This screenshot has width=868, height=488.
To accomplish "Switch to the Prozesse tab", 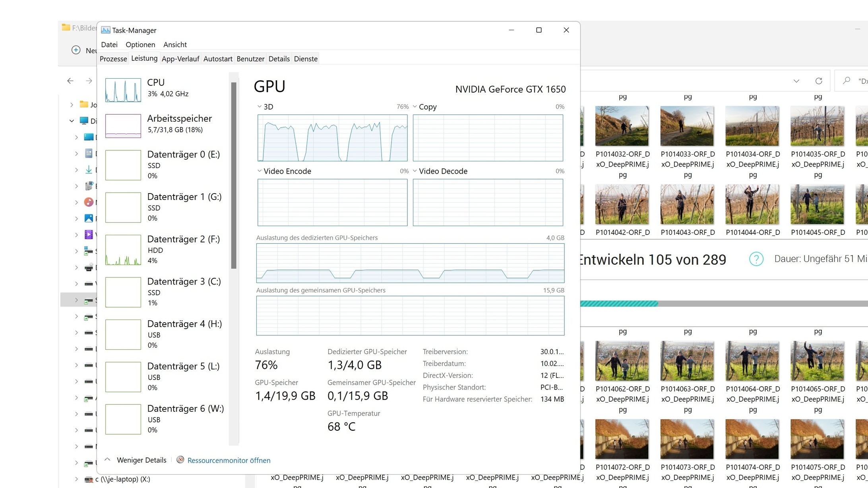I will pos(113,59).
